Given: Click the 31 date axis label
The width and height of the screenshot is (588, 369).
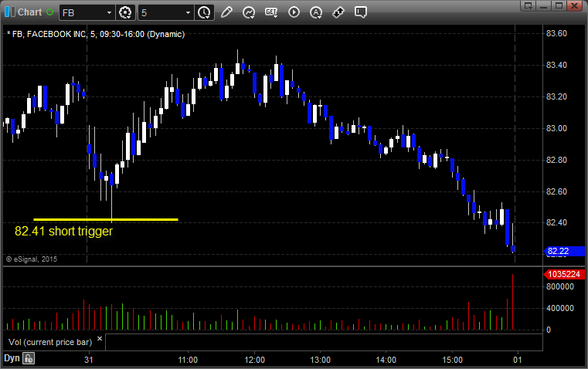Looking at the screenshot, I should [x=89, y=360].
